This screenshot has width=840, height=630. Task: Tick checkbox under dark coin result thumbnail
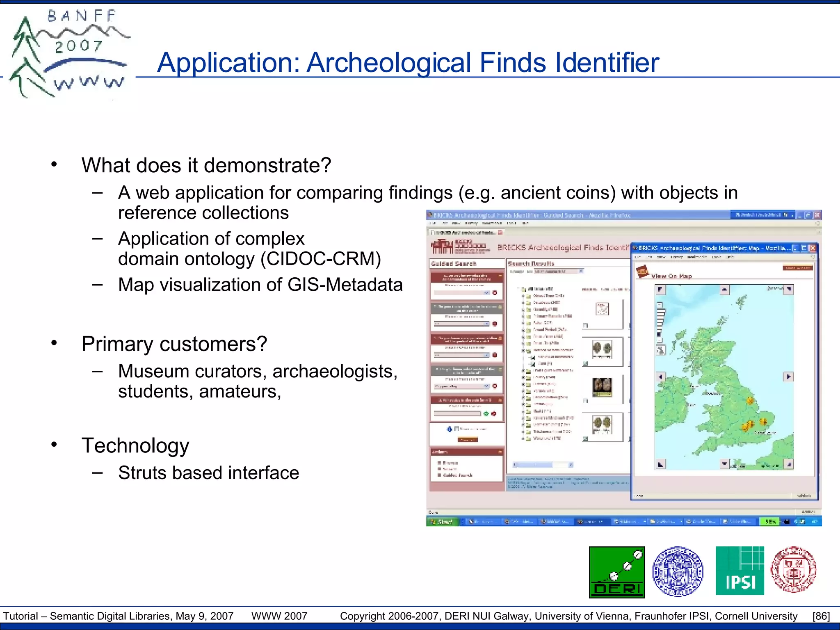pos(586,401)
